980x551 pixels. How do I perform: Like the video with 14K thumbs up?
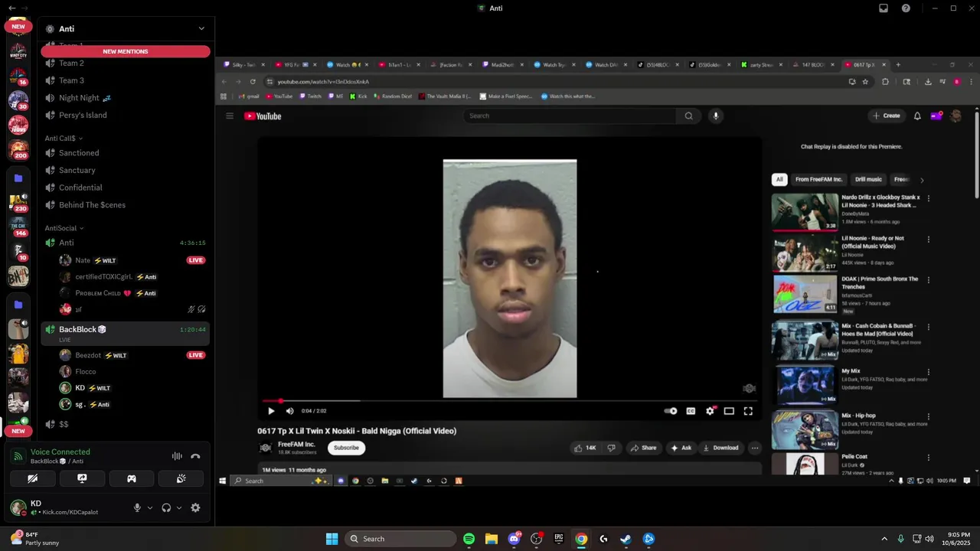(586, 448)
